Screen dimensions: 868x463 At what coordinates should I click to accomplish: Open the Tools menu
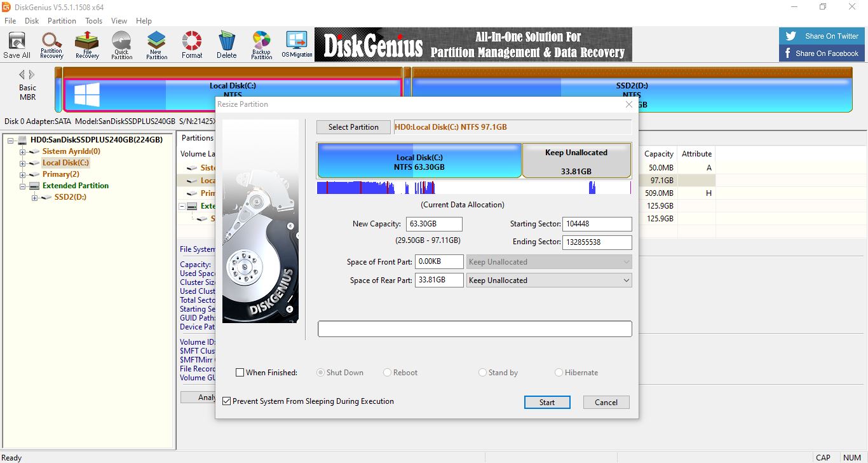[93, 21]
